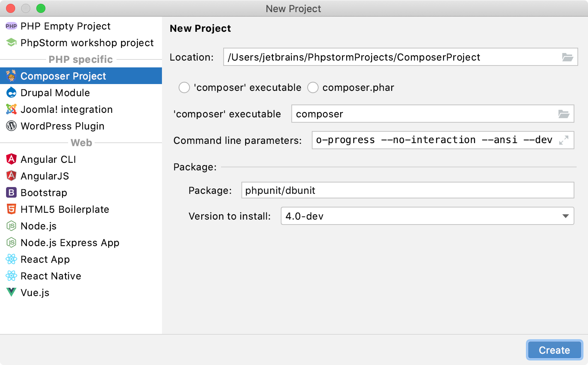
Task: Click the WordPress Plugin logo icon
Action: 11,126
